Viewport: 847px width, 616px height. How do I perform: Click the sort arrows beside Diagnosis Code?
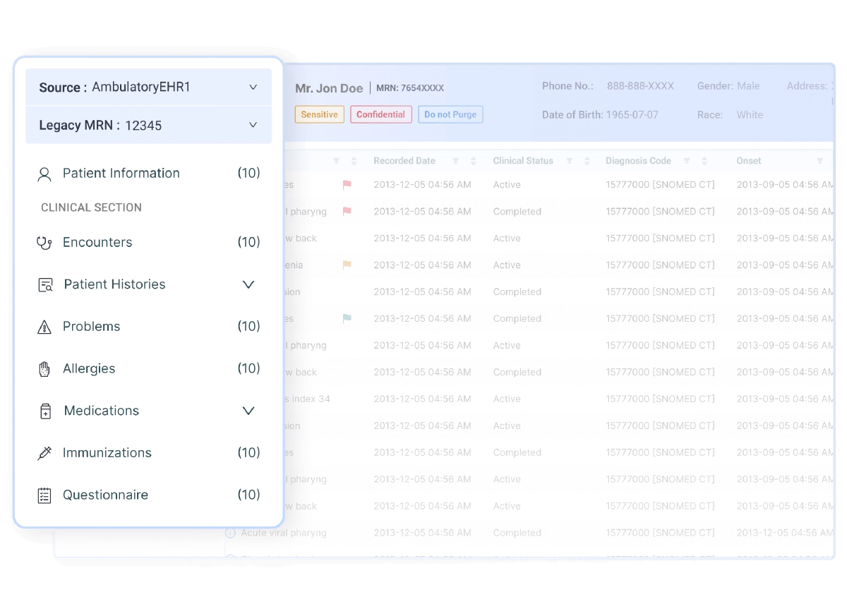[x=704, y=161]
